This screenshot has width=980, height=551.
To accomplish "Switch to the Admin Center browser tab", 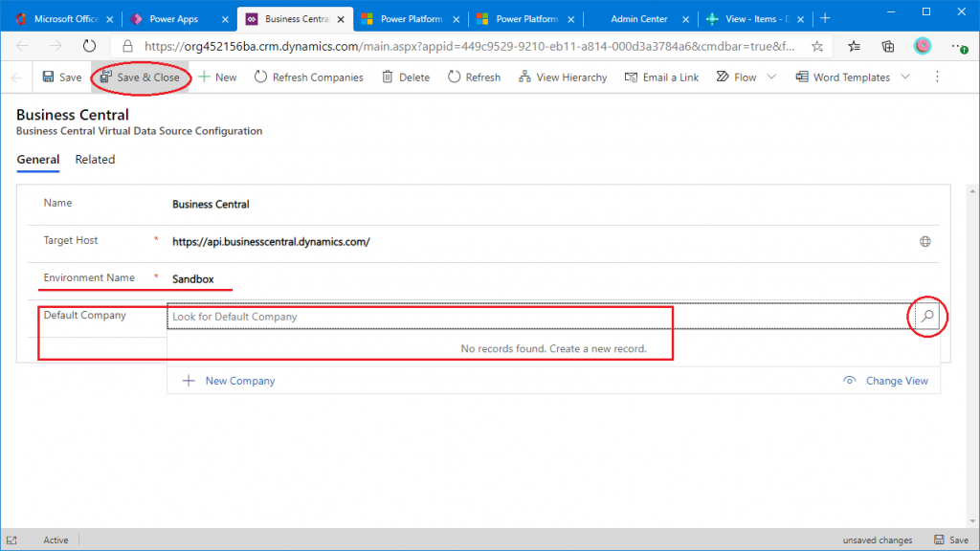I will point(639,19).
